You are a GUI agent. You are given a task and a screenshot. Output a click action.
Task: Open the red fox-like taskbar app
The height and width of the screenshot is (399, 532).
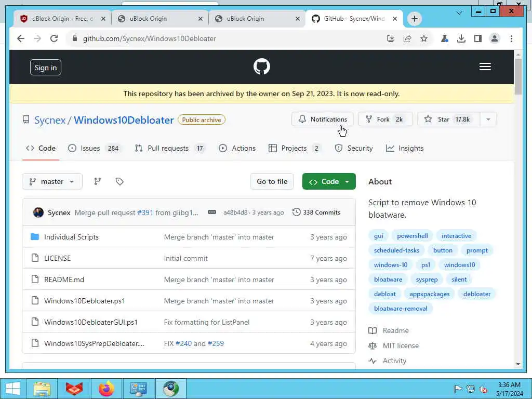coord(74,389)
